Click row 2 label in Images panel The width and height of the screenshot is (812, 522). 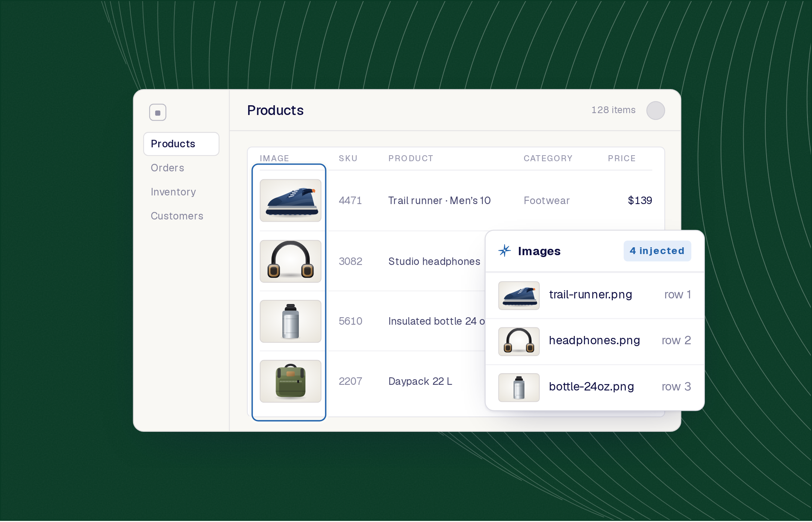point(676,340)
